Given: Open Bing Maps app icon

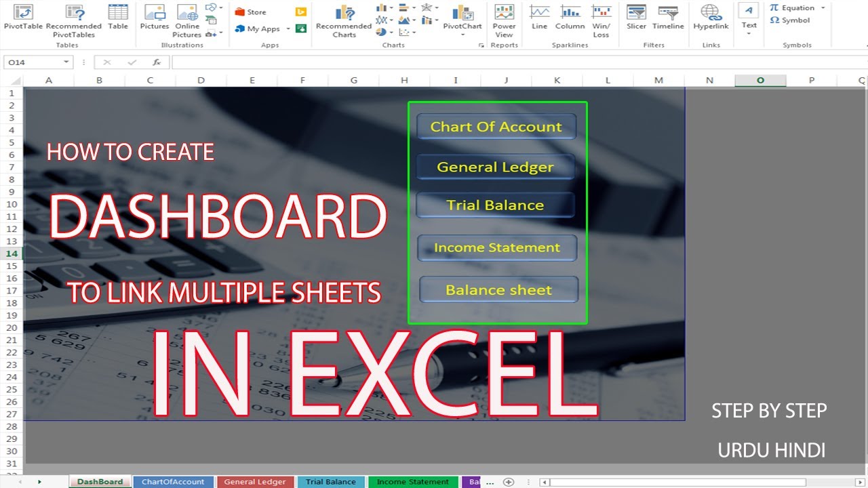Looking at the screenshot, I should click(301, 12).
